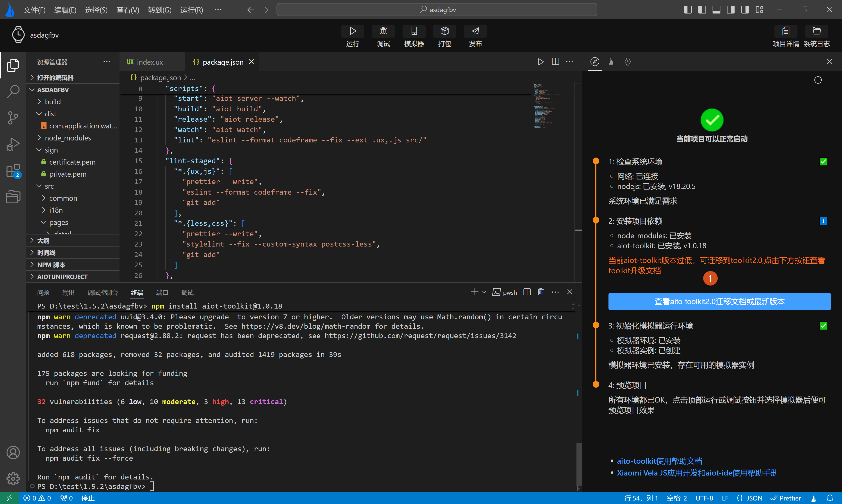Screen dimensions: 842x504
Task: Open Source Control branch icon
Action: 13,117
